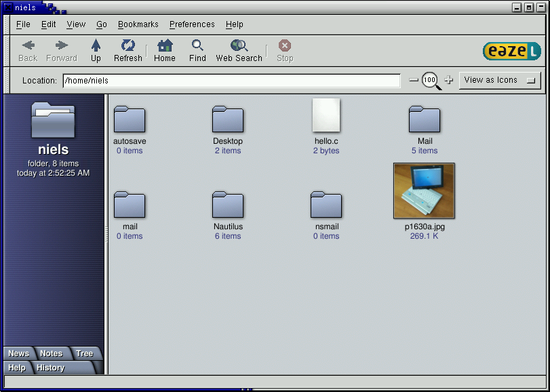The height and width of the screenshot is (392, 550).
Task: Click the zoom level magnifier control
Action: (430, 80)
